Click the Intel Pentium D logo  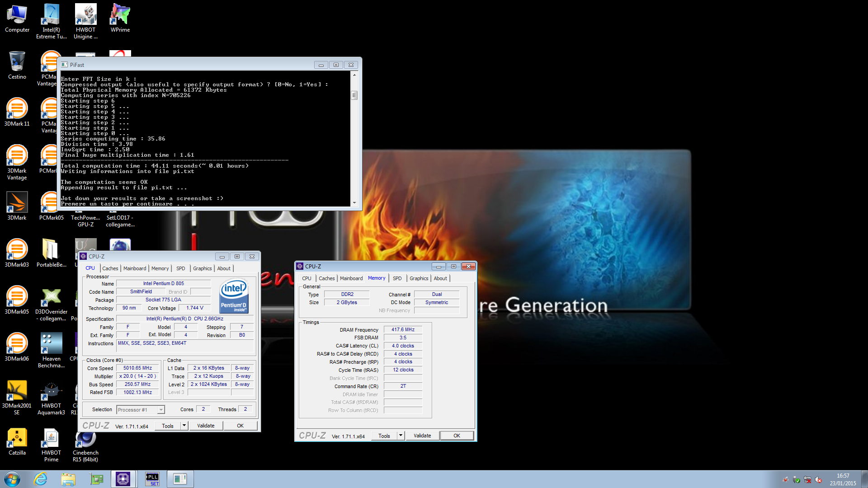coord(234,296)
